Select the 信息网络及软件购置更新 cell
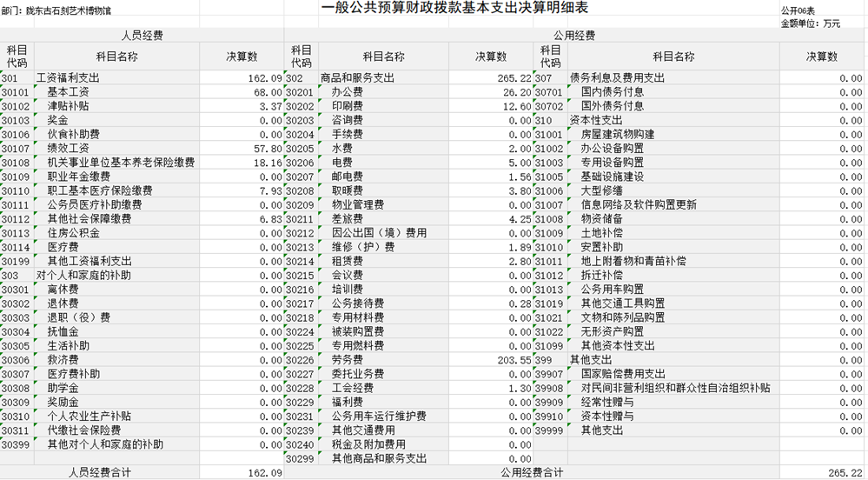868x480 pixels. tap(673, 205)
